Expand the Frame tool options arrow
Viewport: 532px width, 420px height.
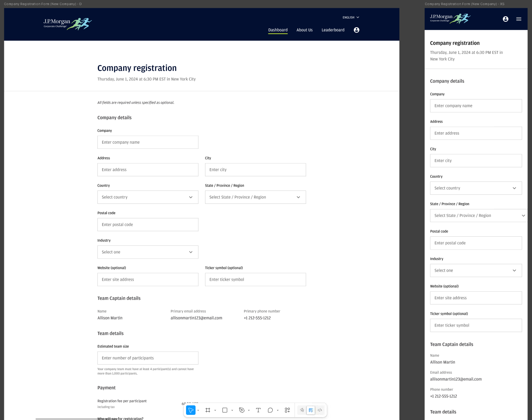point(215,410)
